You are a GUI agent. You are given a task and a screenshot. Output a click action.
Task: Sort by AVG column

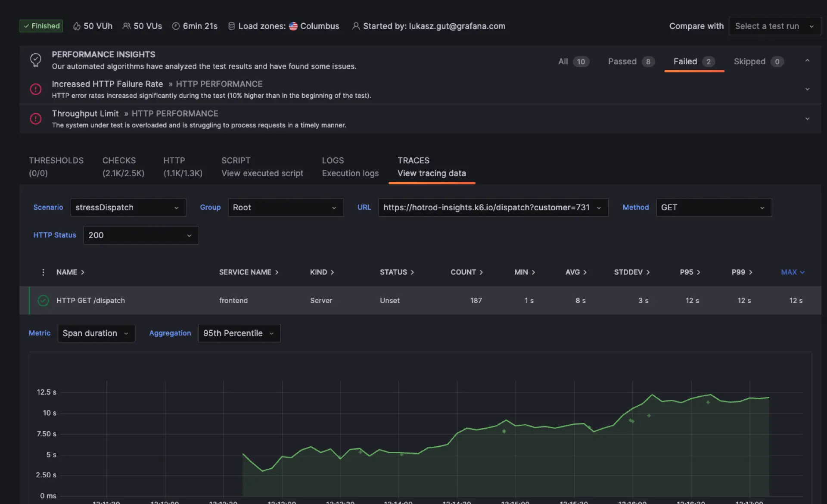pyautogui.click(x=576, y=272)
